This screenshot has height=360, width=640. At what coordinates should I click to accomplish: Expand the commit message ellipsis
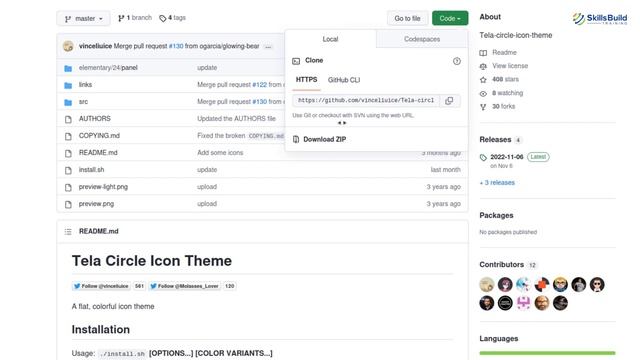pos(268,47)
